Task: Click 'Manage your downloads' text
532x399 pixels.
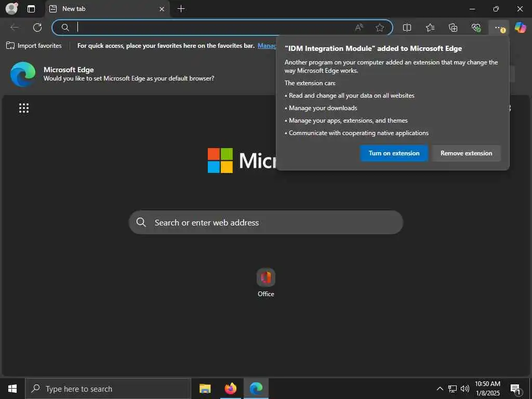Action: point(323,108)
